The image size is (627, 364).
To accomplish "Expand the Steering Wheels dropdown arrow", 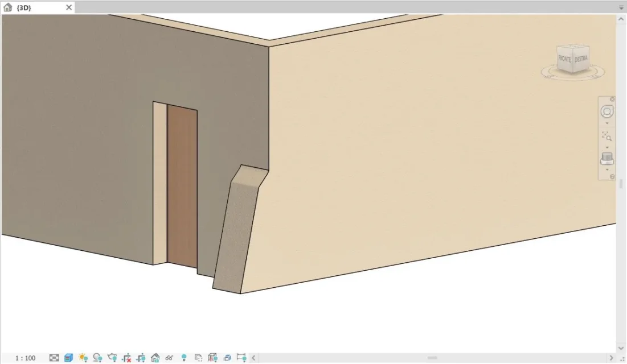I will (607, 123).
